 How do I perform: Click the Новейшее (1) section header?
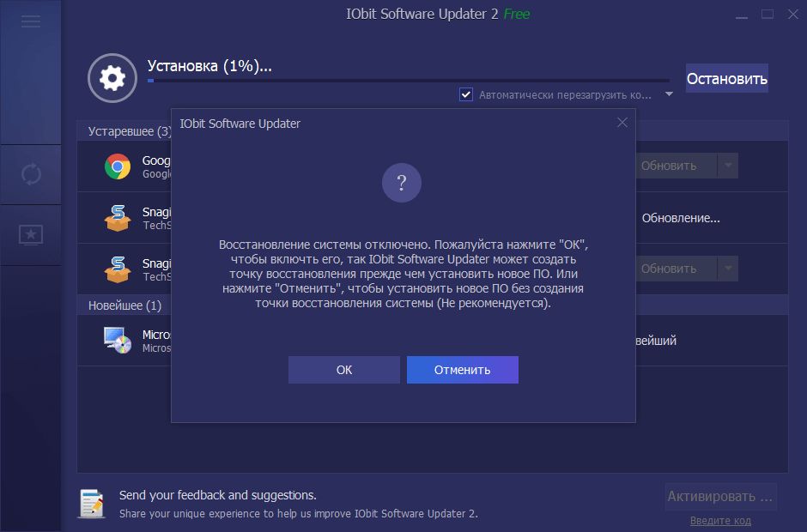click(x=124, y=305)
